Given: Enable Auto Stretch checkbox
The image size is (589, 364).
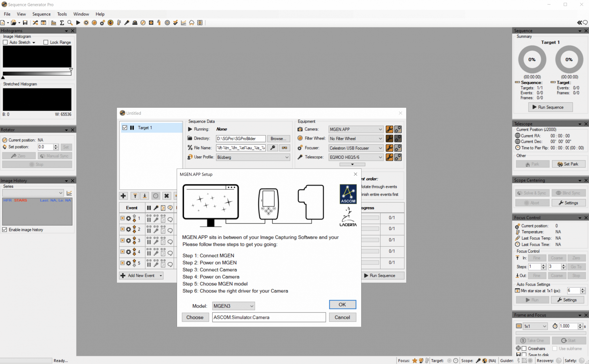Looking at the screenshot, I should coord(5,42).
